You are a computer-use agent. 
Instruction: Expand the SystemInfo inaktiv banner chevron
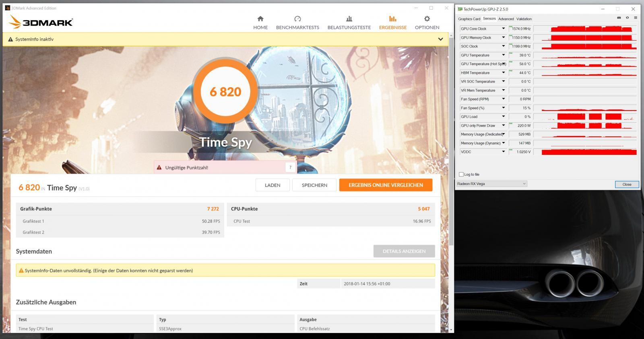440,39
